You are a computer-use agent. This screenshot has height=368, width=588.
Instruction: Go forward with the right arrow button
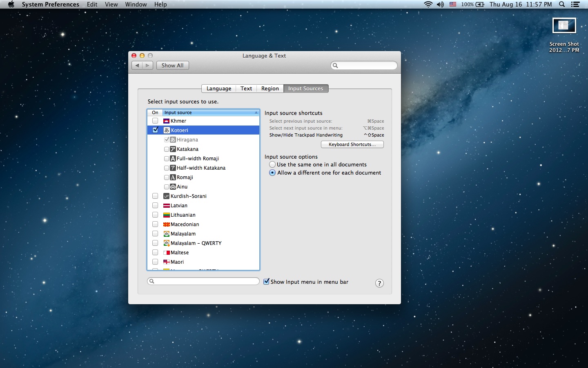coord(148,65)
